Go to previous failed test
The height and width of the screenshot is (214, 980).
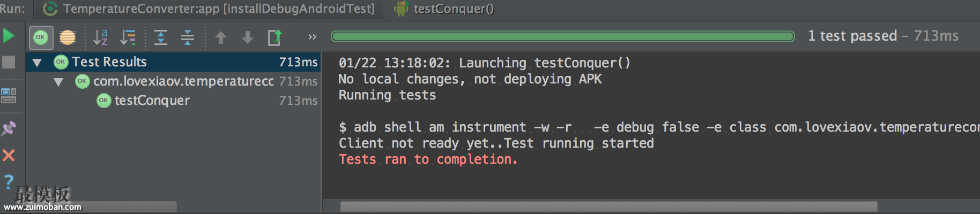coord(221,37)
